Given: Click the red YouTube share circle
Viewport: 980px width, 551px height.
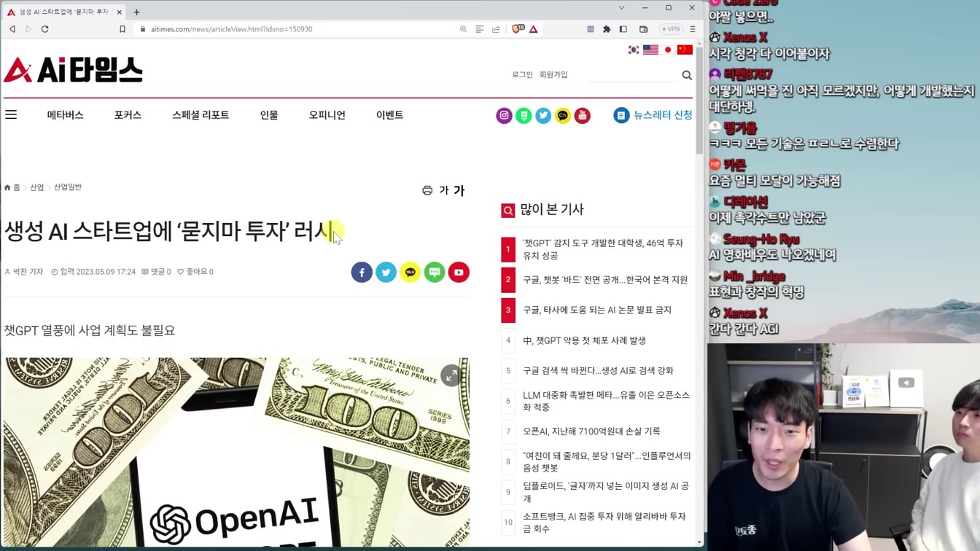Looking at the screenshot, I should click(x=459, y=273).
